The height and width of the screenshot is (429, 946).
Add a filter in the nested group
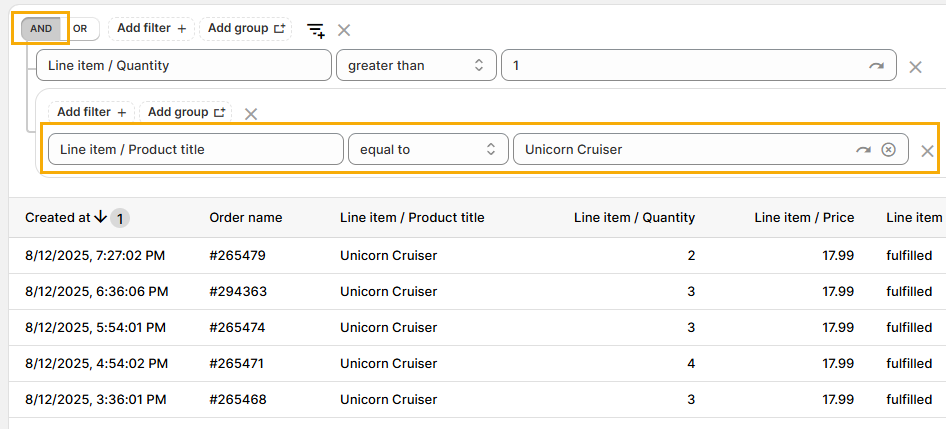pyautogui.click(x=91, y=112)
